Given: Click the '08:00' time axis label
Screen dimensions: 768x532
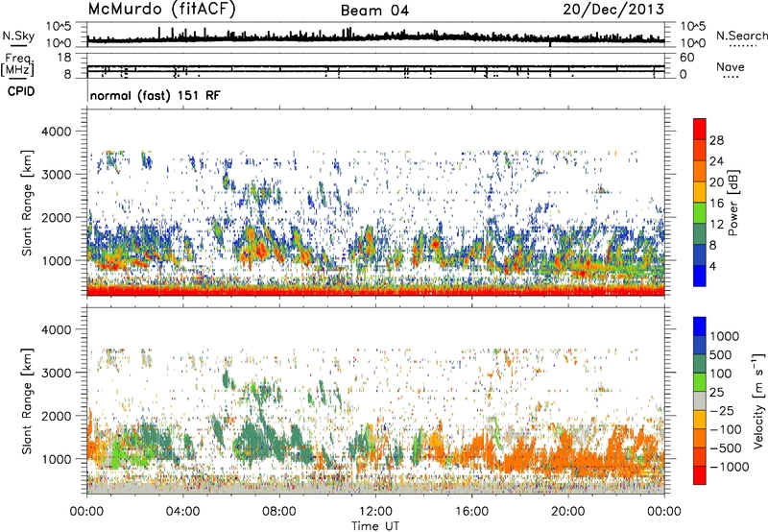Looking at the screenshot, I should point(279,512).
